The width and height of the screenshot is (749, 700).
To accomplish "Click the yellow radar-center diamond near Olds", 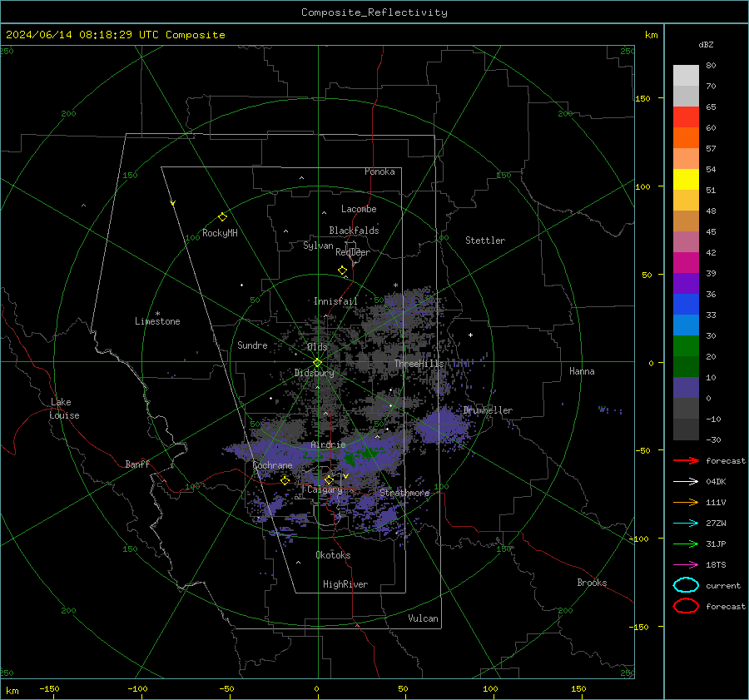I will 317,363.
